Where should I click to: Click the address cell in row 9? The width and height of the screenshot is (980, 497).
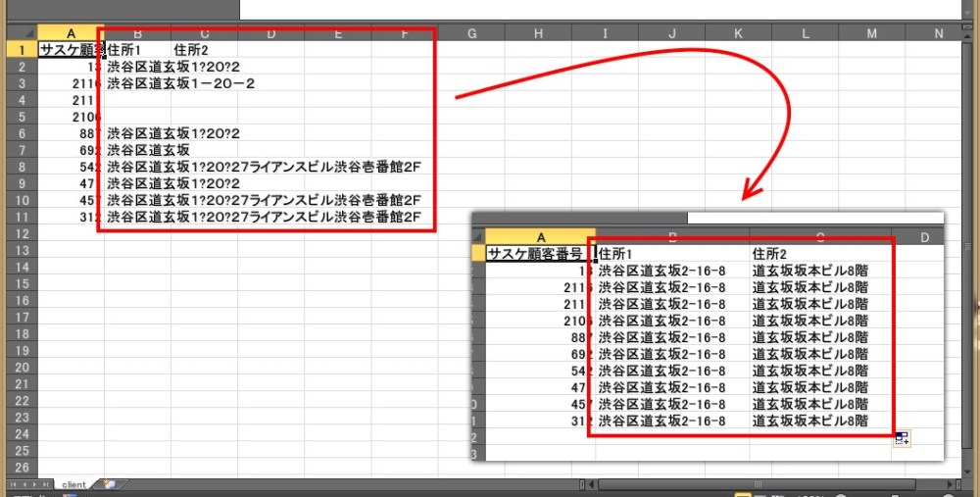click(173, 183)
